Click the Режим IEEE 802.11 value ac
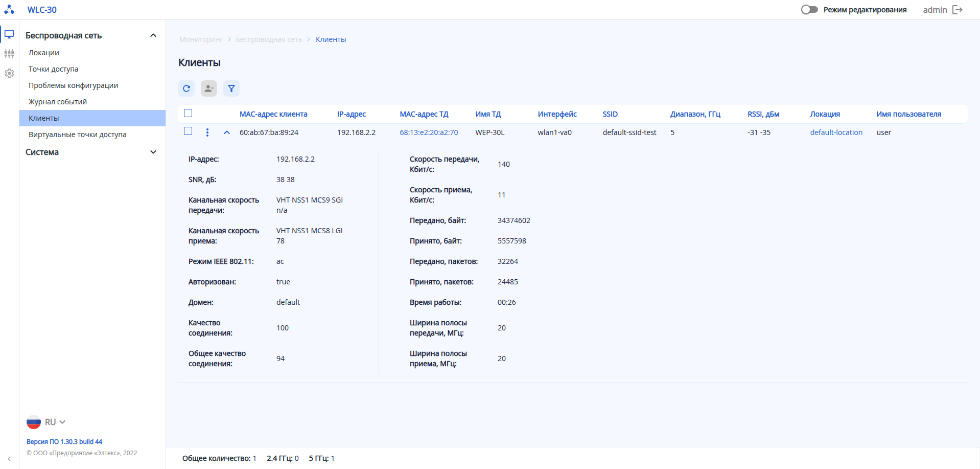 (x=280, y=261)
